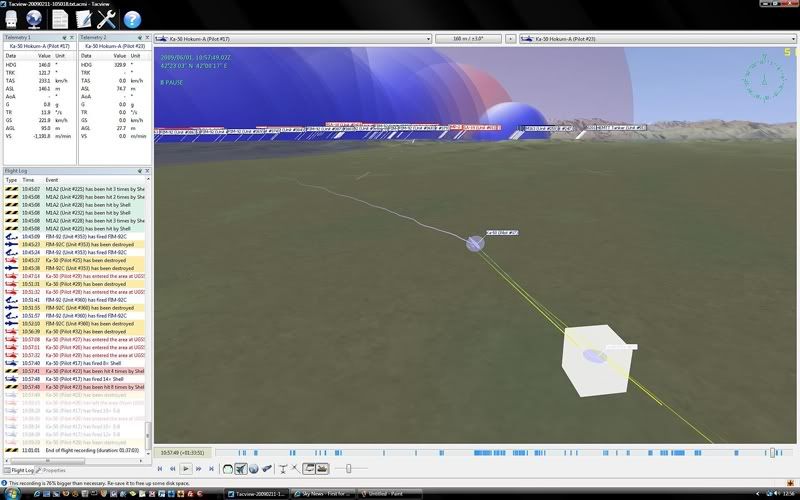Viewport: 800px width, 500px height.
Task: Adjust the playback speed slider
Action: [x=348, y=468]
